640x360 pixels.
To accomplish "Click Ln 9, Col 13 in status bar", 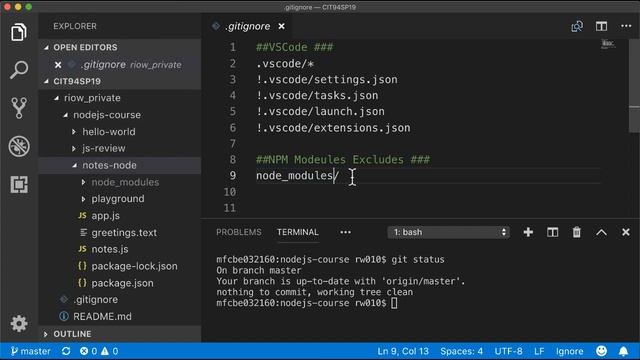I will tap(403, 351).
